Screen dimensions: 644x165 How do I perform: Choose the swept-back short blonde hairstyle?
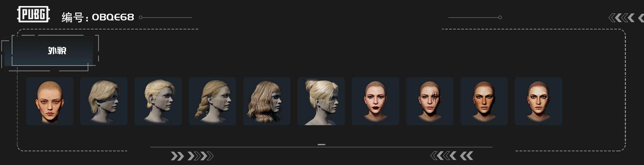158,101
